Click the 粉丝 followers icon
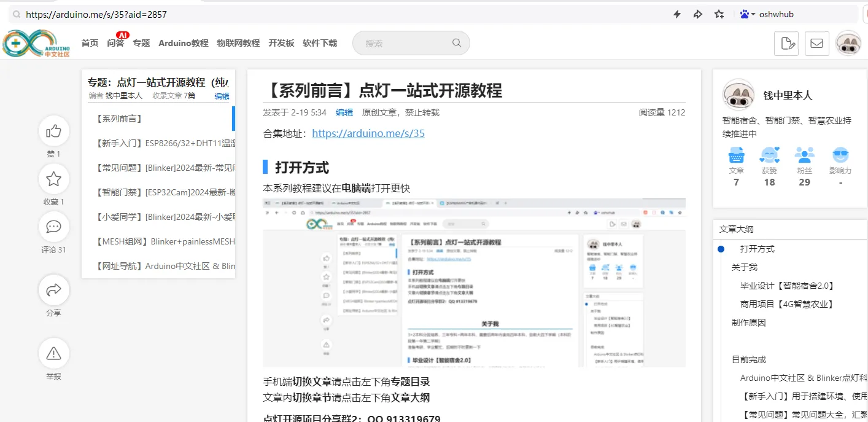 click(804, 155)
